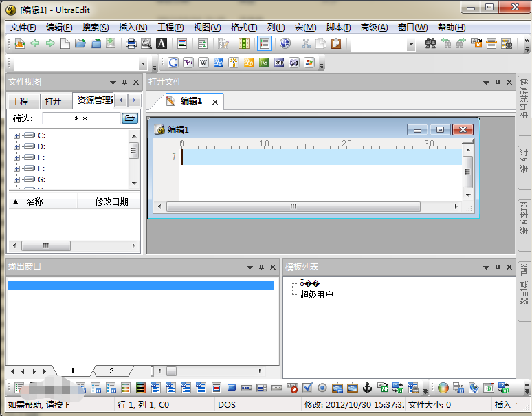
Task: Click the color wheel icon in bottom toolbar
Action: pyautogui.click(x=443, y=388)
